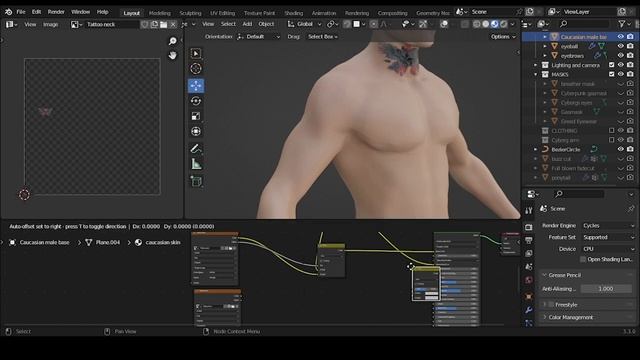Click the outliner search field
Image resolution: width=640 pixels, height=360 pixels.
pos(584,24)
